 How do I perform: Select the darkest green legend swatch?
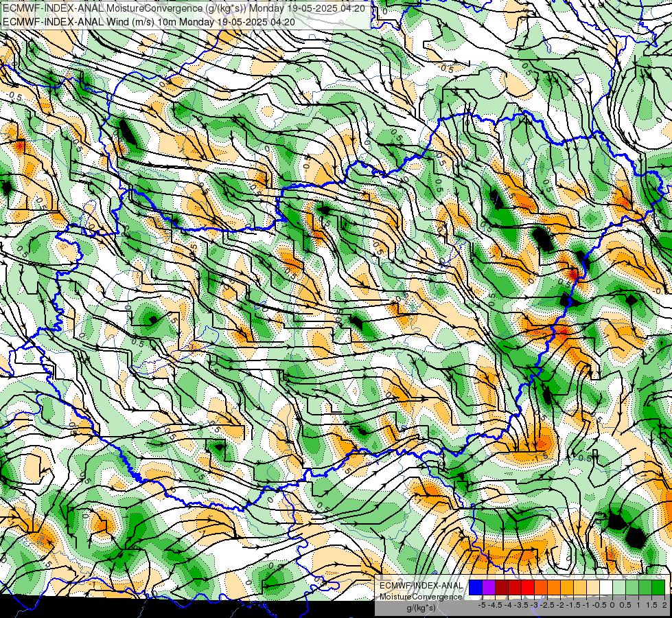(658, 588)
